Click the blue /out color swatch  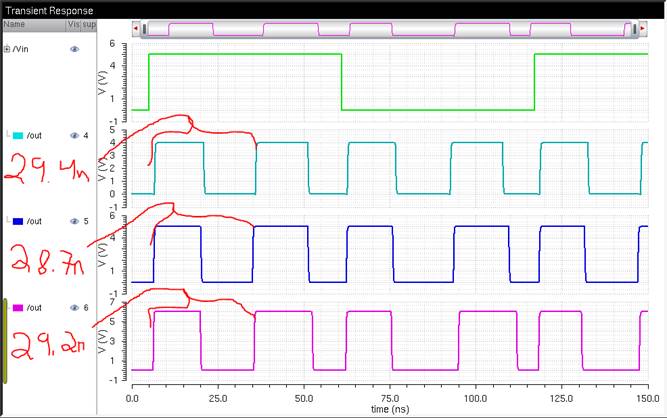point(18,222)
